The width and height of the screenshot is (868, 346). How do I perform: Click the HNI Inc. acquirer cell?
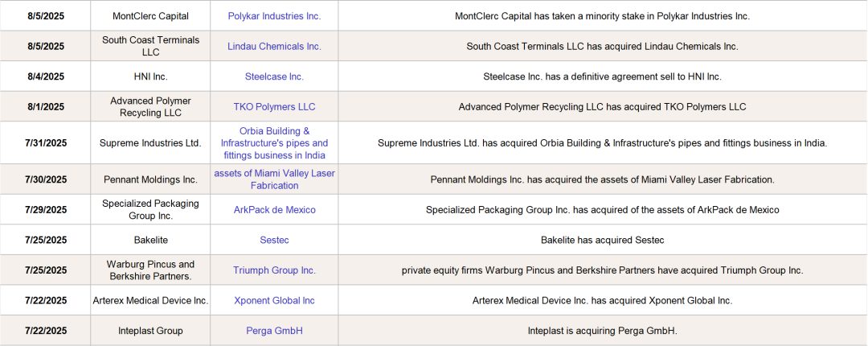pyautogui.click(x=150, y=77)
